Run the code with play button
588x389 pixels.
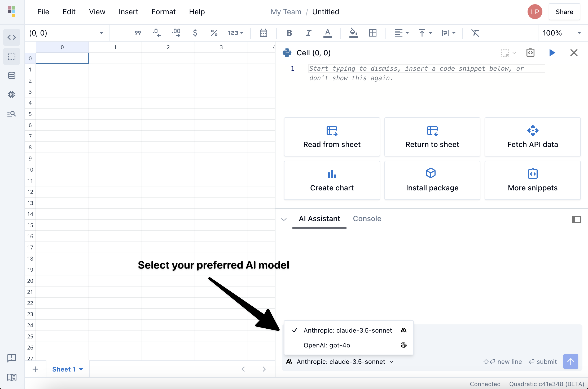[552, 53]
